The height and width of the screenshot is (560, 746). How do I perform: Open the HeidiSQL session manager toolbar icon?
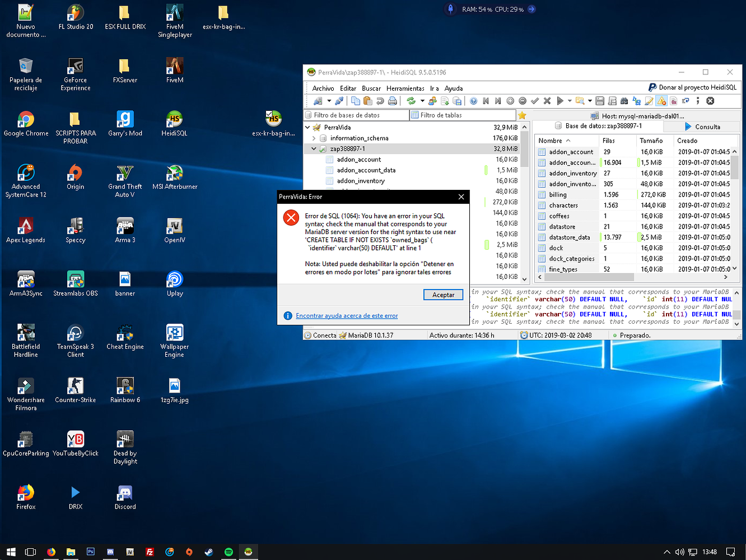tap(318, 101)
